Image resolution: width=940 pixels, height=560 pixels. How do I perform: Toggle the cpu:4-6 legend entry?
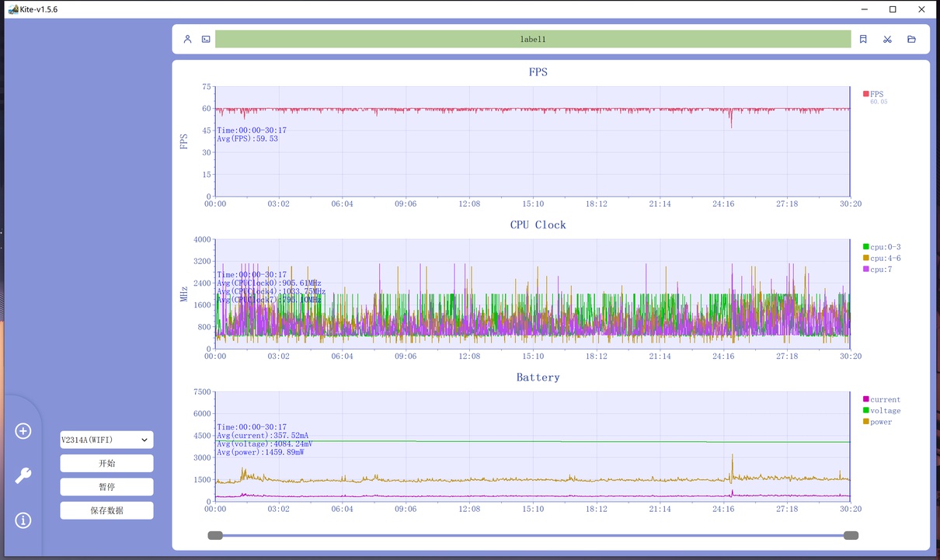(882, 258)
